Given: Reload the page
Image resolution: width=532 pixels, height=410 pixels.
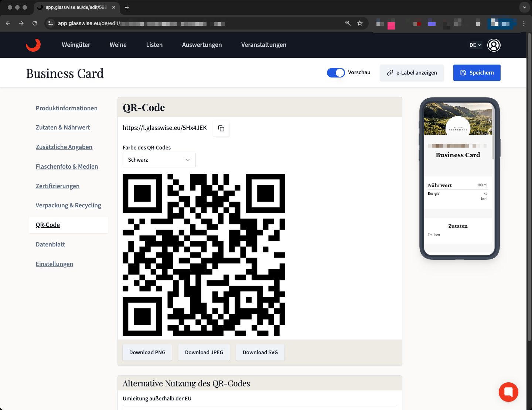Looking at the screenshot, I should [x=35, y=23].
